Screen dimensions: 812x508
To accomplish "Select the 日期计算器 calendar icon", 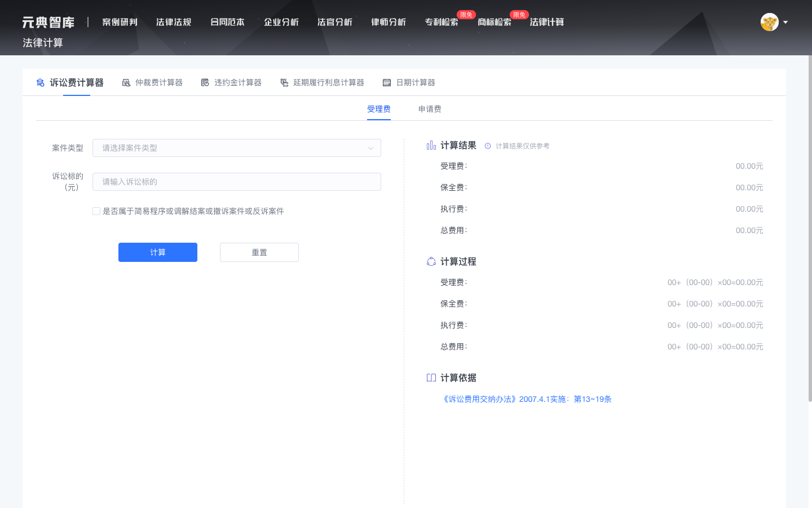I will (387, 82).
